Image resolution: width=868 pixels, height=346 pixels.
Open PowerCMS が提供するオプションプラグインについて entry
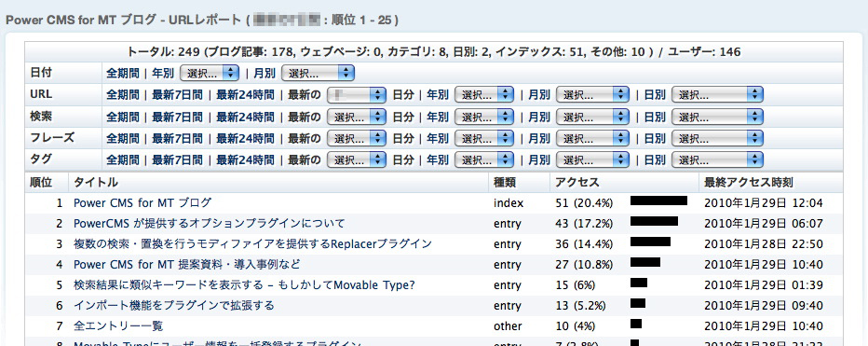(x=210, y=224)
